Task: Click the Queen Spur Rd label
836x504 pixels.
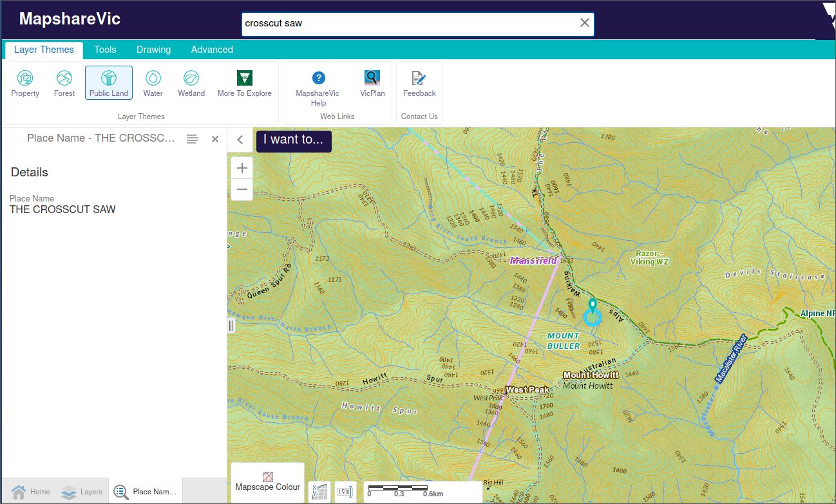Action: pyautogui.click(x=270, y=281)
